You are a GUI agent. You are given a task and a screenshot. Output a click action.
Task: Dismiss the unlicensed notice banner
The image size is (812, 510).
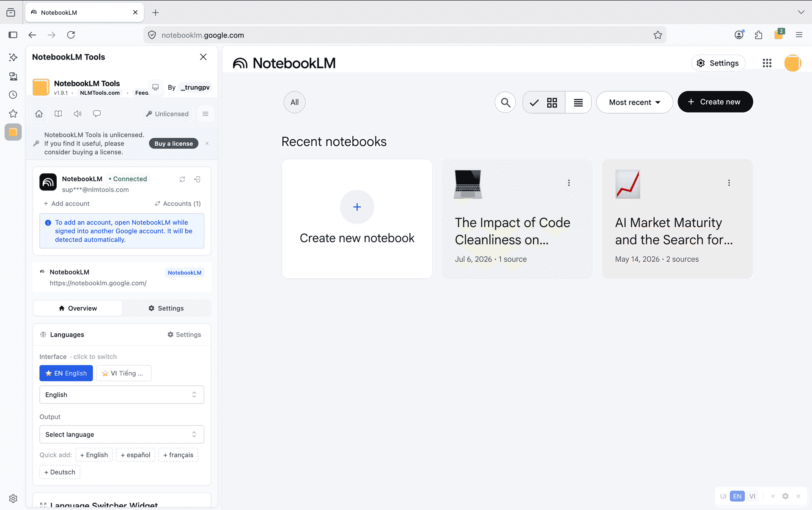pos(207,143)
